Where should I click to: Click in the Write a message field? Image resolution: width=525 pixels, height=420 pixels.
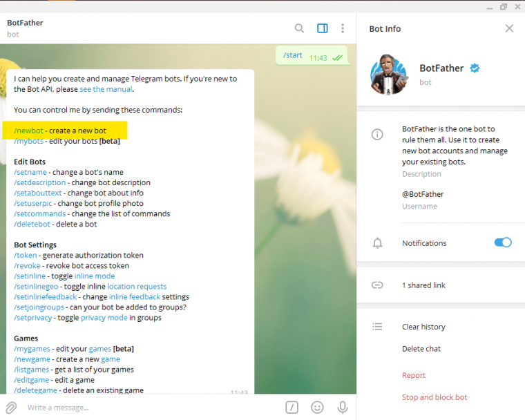click(x=153, y=408)
